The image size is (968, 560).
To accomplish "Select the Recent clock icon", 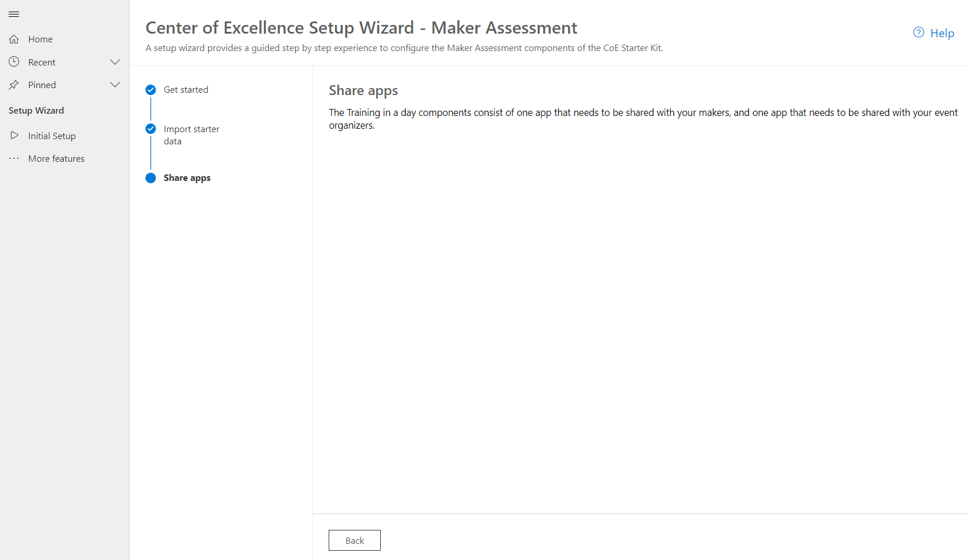I will [x=14, y=61].
